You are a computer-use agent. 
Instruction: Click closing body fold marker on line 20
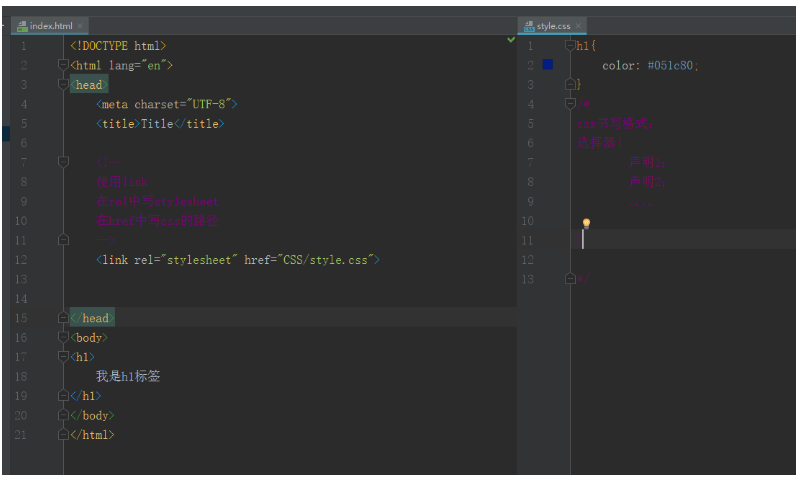(x=63, y=415)
